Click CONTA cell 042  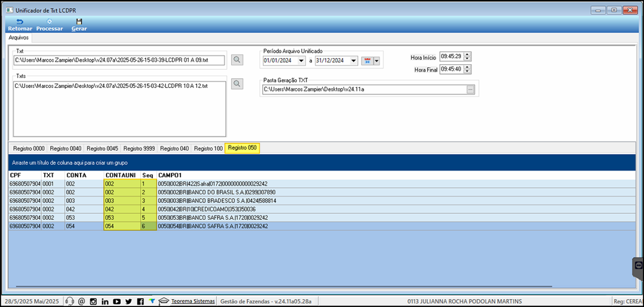pyautogui.click(x=84, y=209)
